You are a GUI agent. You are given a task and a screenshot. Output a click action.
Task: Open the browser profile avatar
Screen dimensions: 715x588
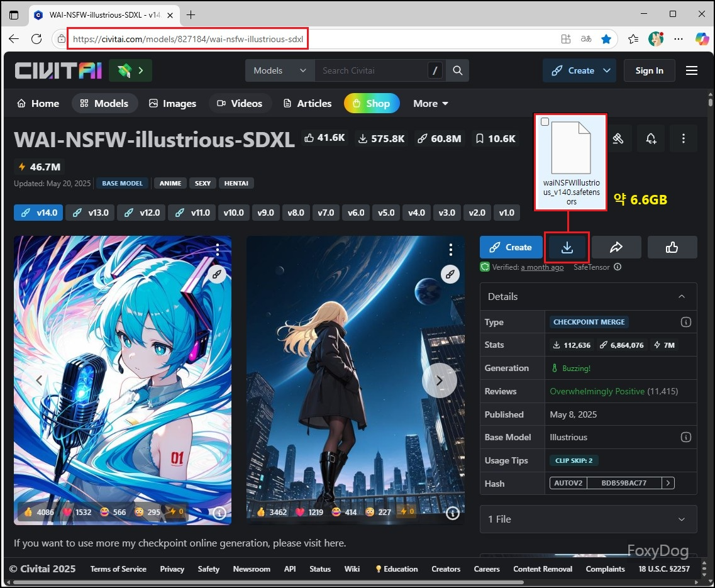pos(656,39)
